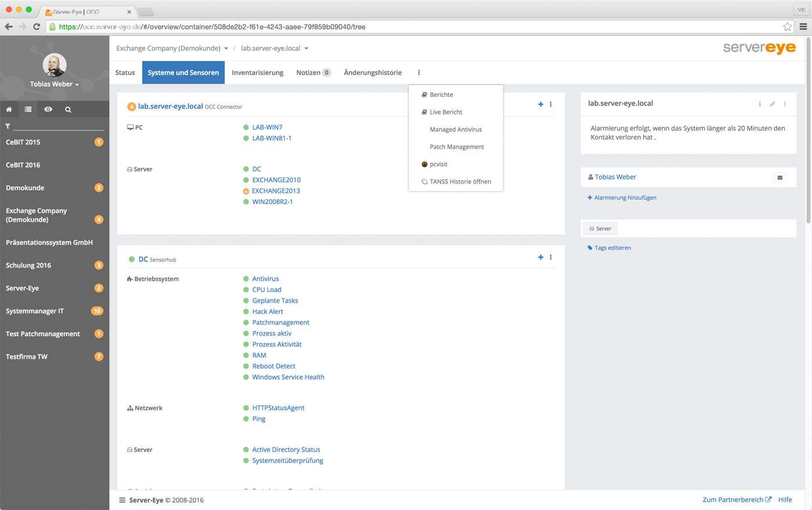Click the Alarmierung hinzufügen link

(x=625, y=198)
